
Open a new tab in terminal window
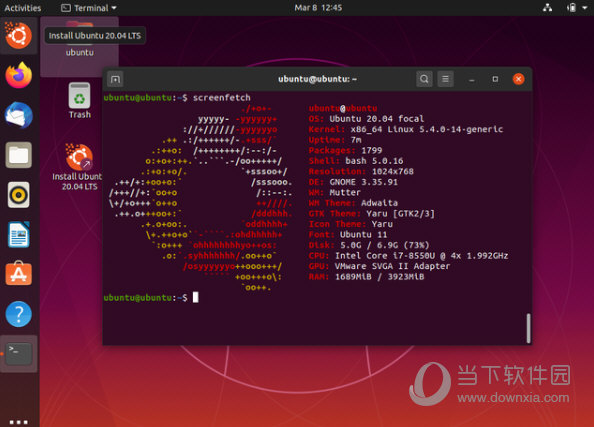(115, 79)
